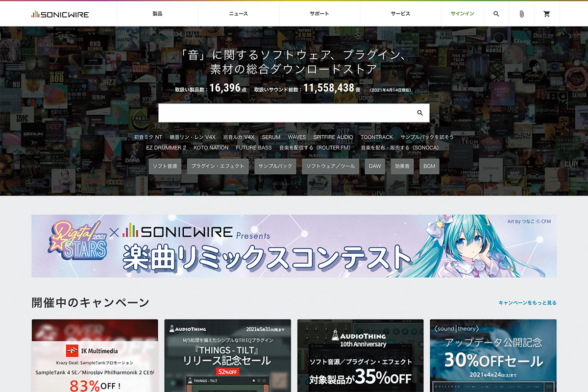Open the search icon in the header
Viewport: 588px width, 392px height.
tap(496, 14)
